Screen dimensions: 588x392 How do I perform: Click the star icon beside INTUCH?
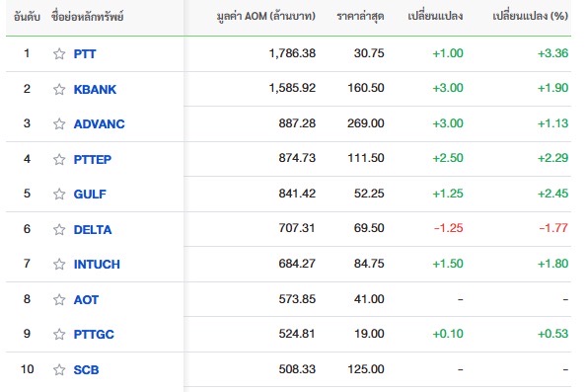tap(59, 265)
